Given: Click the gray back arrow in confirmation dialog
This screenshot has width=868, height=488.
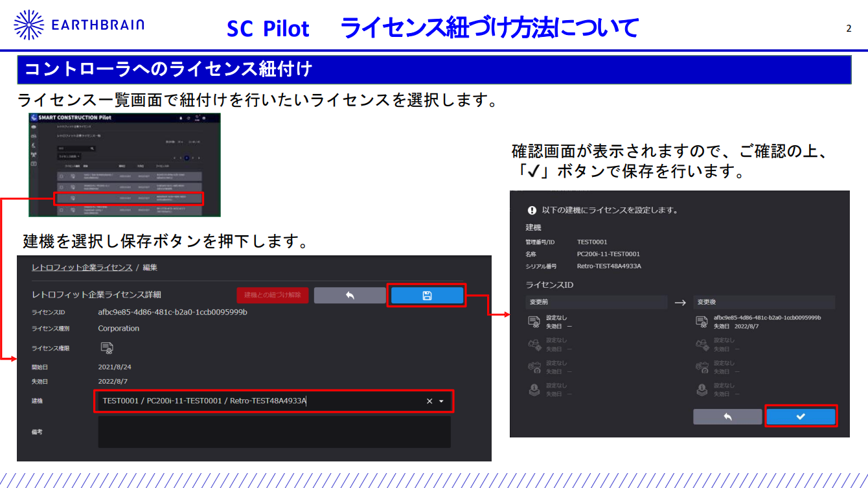Looking at the screenshot, I should coord(727,416).
